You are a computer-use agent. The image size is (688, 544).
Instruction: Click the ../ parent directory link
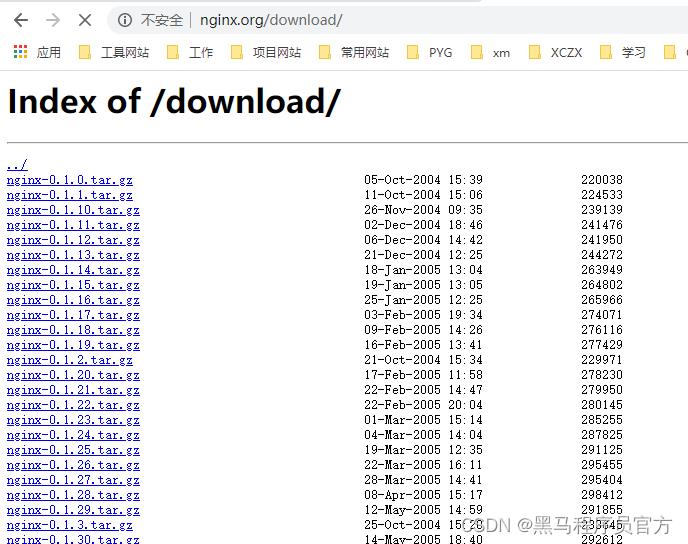click(17, 165)
